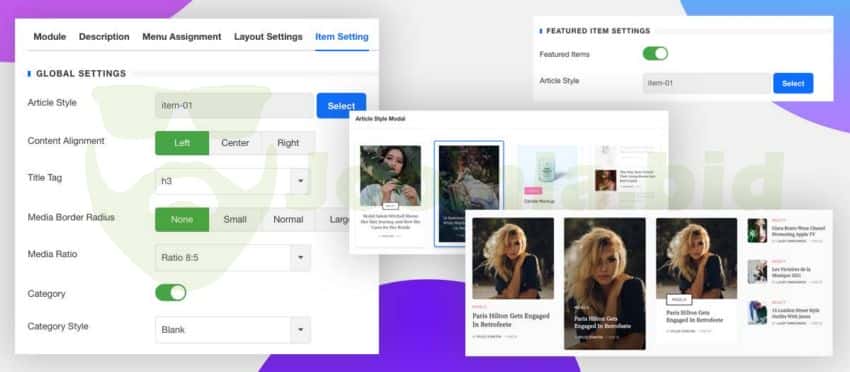Set Content Alignment to Left
850x372 pixels.
click(182, 143)
